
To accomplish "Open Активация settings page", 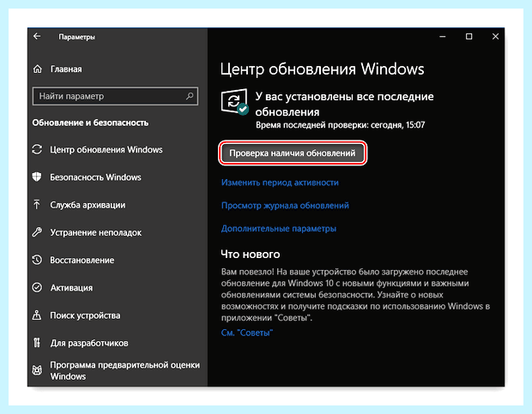I will point(71,288).
